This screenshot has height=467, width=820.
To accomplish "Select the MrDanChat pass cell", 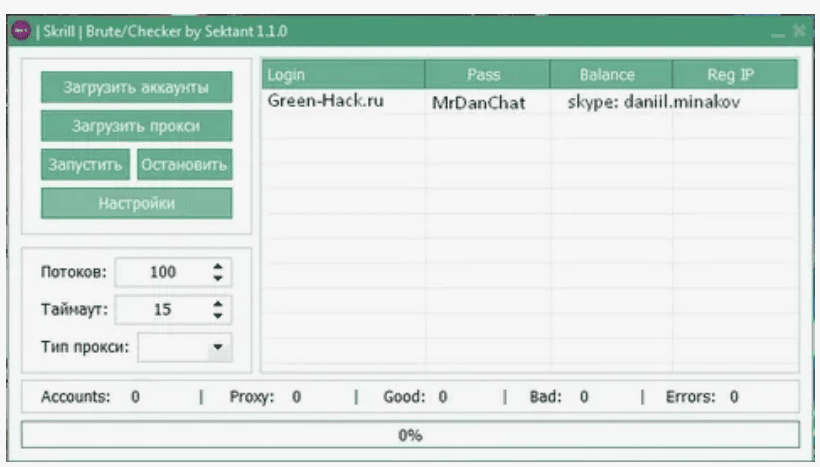I will click(x=479, y=103).
